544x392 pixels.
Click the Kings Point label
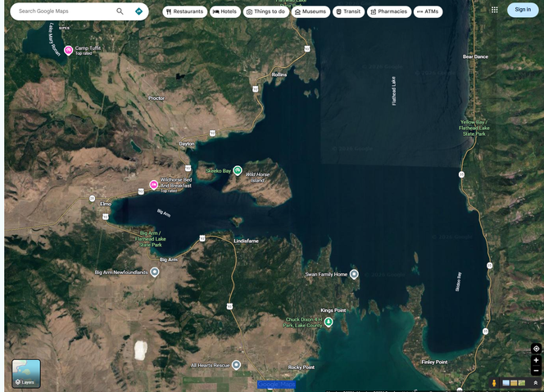tap(333, 310)
